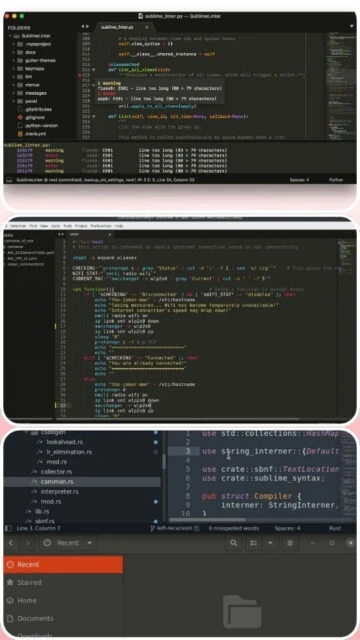Click 0 misspelled words in status bar
The height and width of the screenshot is (640, 360).
[233, 528]
